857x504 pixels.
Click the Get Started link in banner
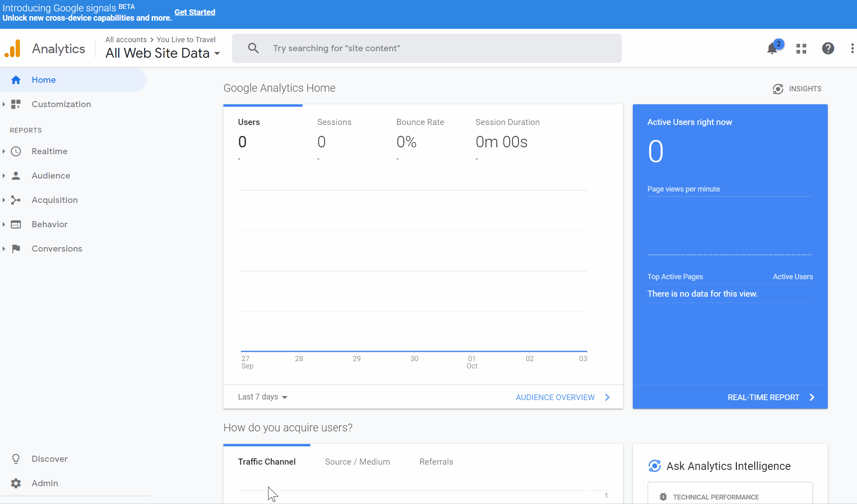pos(195,12)
